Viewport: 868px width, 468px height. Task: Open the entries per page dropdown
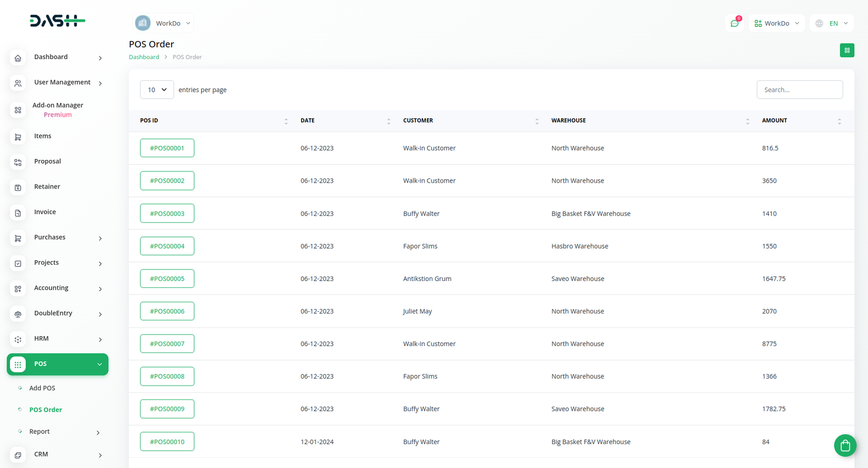157,90
